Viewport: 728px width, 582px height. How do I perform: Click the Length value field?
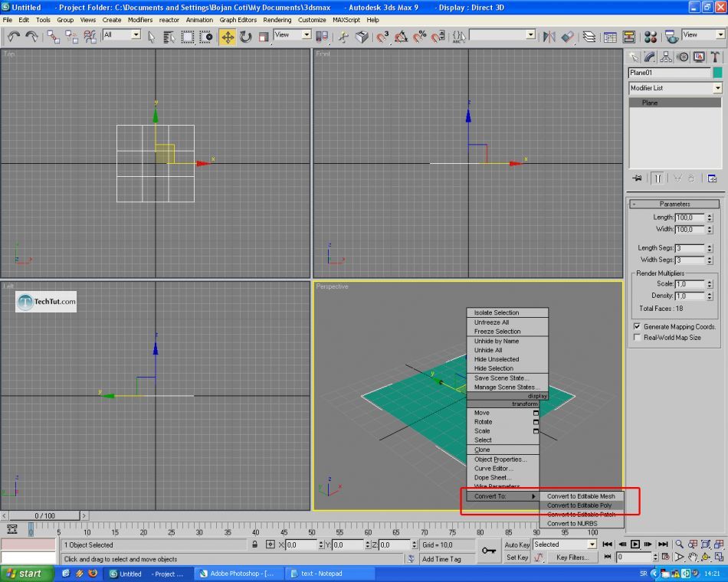click(690, 217)
